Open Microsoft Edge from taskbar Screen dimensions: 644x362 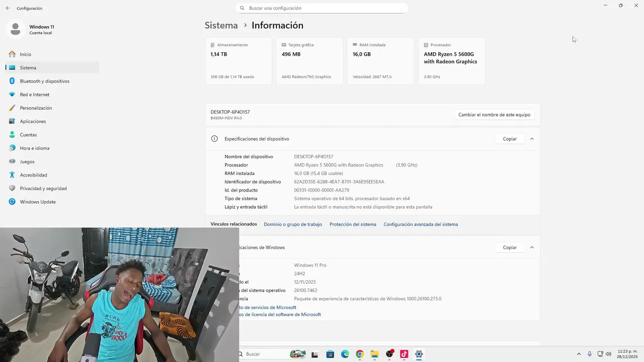[345, 354]
